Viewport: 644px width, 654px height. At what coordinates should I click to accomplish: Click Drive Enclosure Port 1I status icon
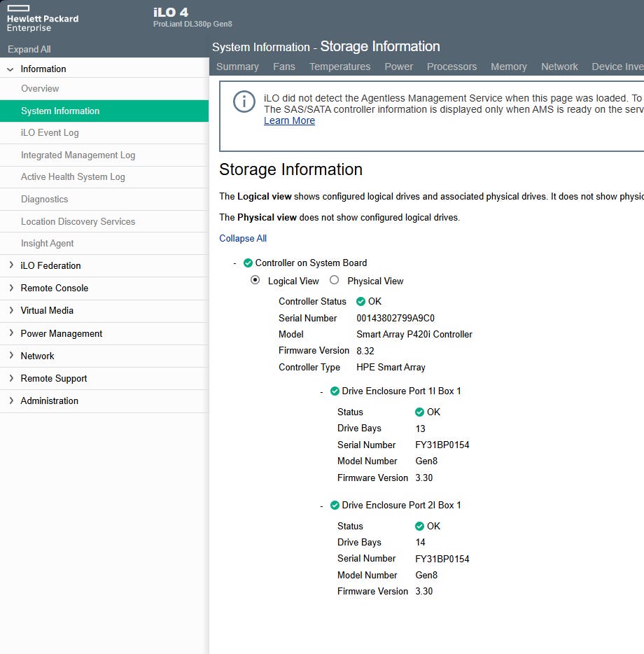(335, 391)
